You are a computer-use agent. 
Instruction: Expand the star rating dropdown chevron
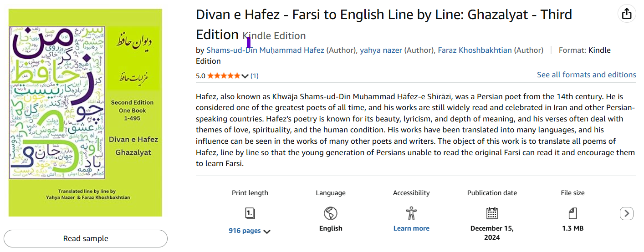245,76
